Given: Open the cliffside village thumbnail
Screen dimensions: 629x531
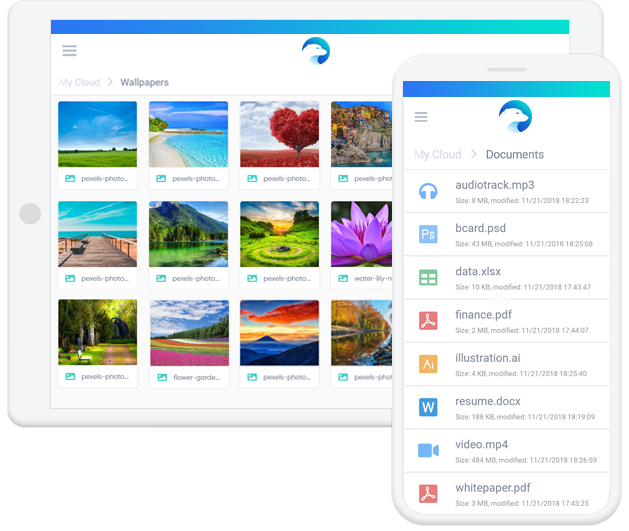Looking at the screenshot, I should [361, 134].
